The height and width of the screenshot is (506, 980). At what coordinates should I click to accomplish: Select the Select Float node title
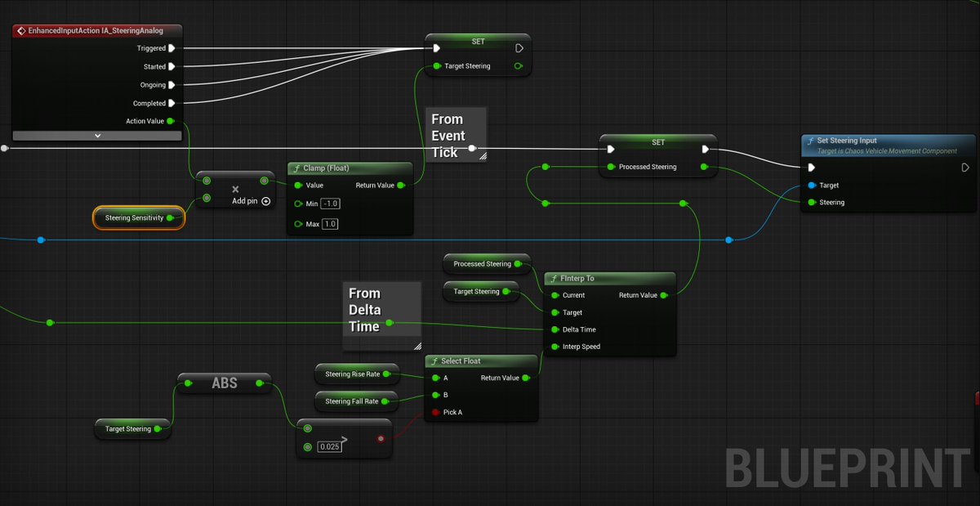(461, 361)
